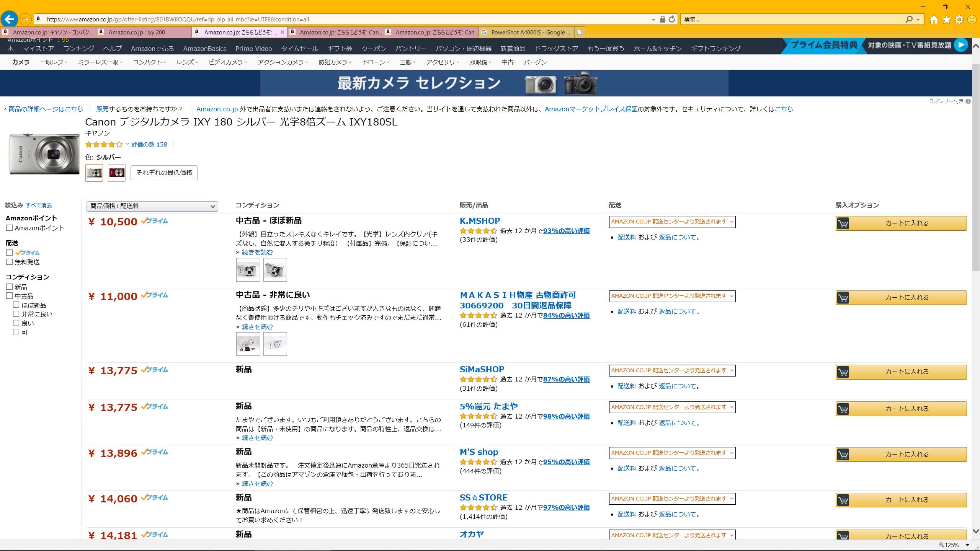
Task: Click the browser forward arrow button
Action: pyautogui.click(x=25, y=19)
